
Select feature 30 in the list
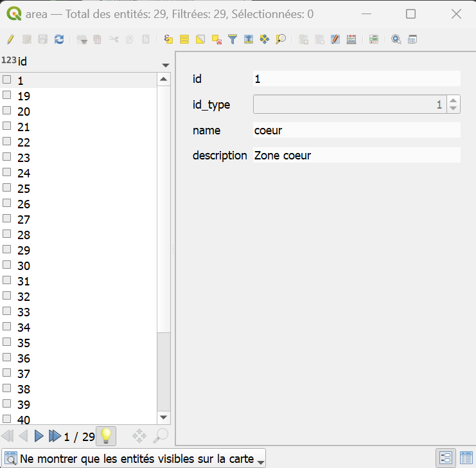pyautogui.click(x=79, y=265)
